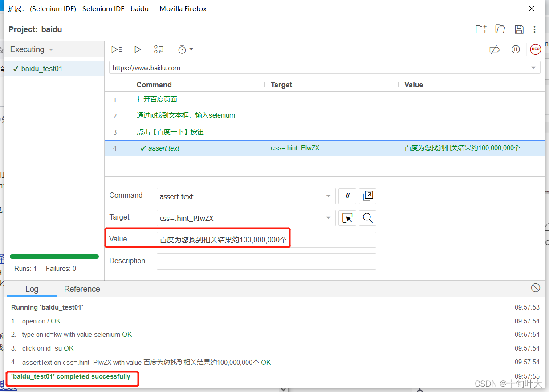Toggle pause on exceptions icon
This screenshot has width=549, height=392.
pos(516,49)
